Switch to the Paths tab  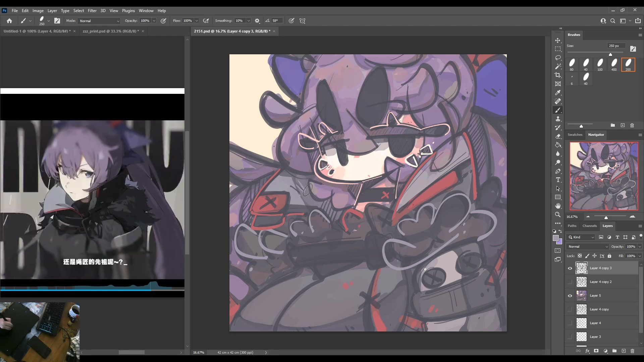click(572, 226)
